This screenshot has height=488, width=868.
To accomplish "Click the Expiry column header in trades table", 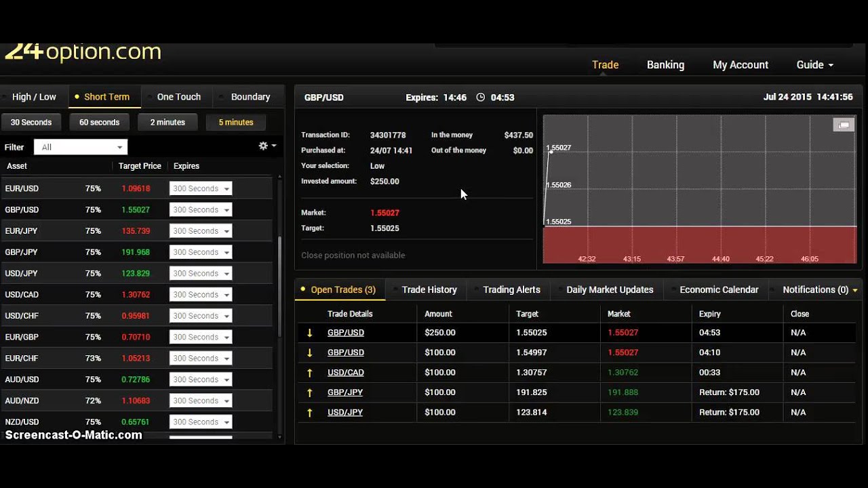I will [x=710, y=314].
